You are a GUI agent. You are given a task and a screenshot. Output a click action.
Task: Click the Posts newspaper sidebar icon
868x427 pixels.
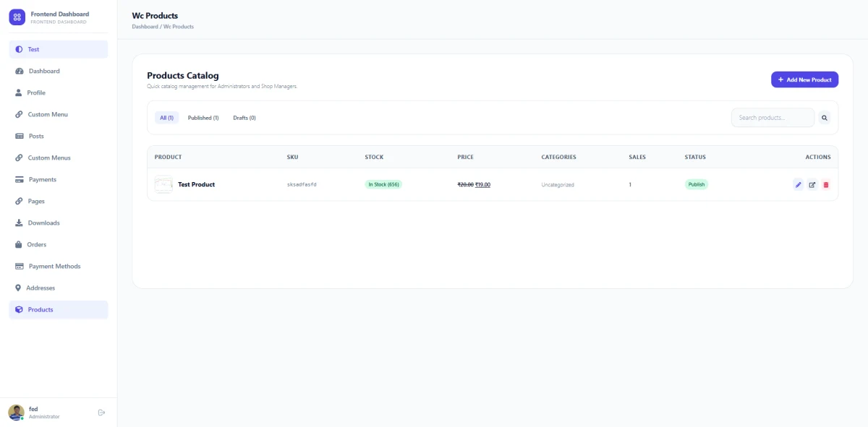pos(20,136)
